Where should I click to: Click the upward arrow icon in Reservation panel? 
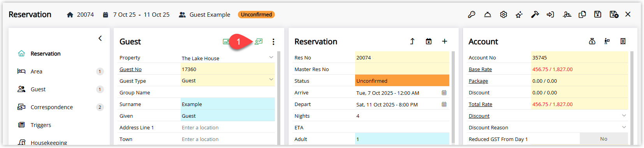tap(412, 41)
